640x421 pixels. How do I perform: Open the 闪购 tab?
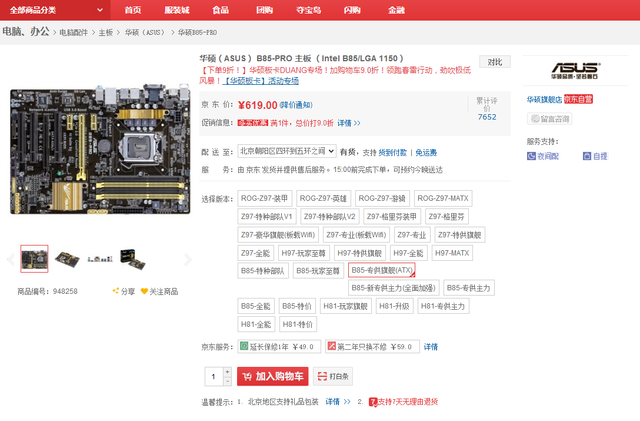click(x=352, y=10)
